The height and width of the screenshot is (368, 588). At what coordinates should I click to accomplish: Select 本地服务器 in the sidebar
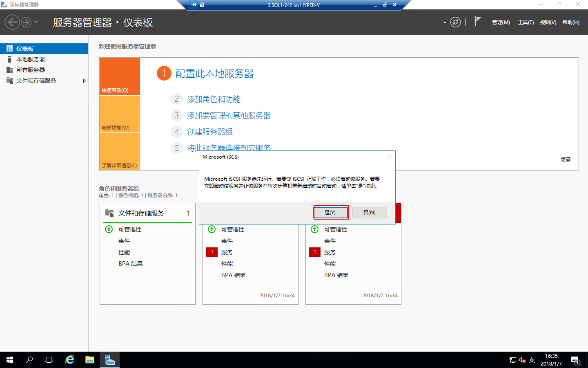pyautogui.click(x=44, y=59)
